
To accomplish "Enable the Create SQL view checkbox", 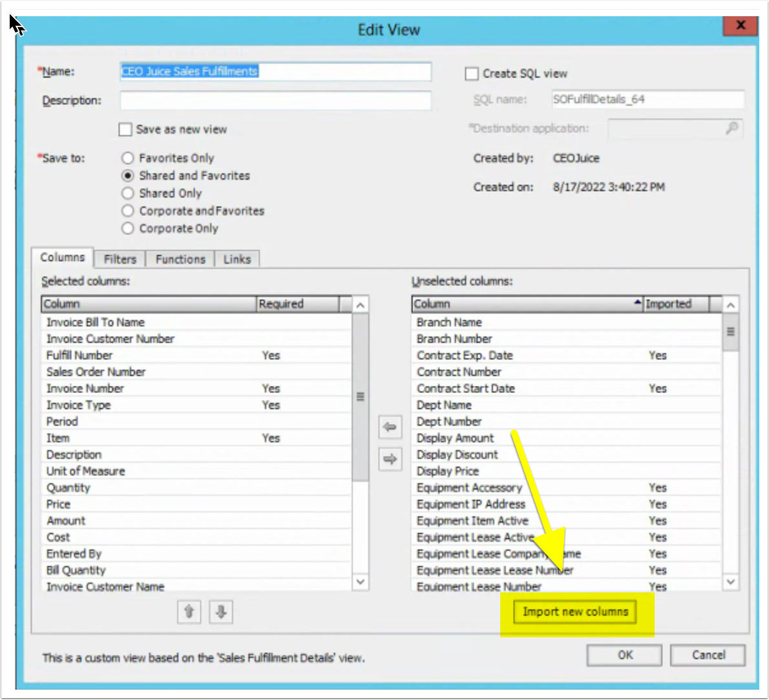I will click(472, 74).
